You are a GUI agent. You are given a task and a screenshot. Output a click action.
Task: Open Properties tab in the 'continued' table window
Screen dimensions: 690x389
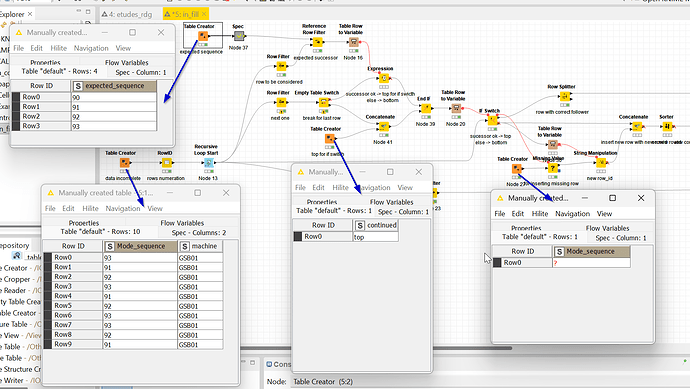[322, 202]
